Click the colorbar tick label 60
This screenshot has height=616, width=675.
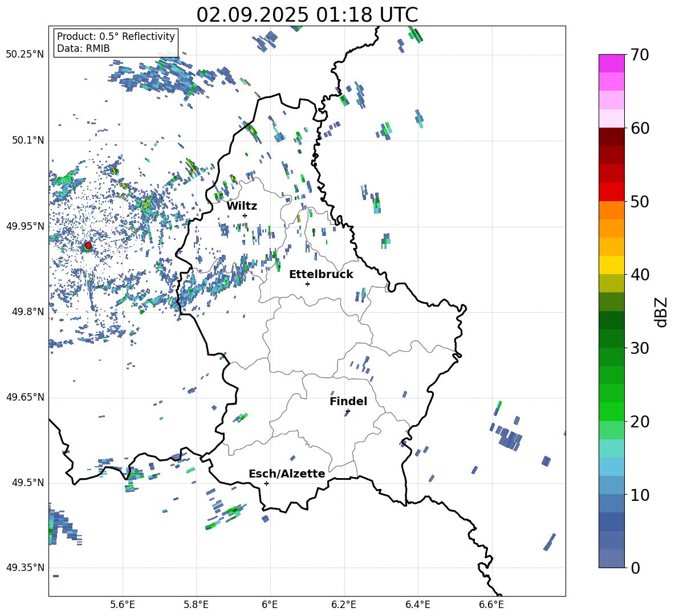(x=639, y=128)
